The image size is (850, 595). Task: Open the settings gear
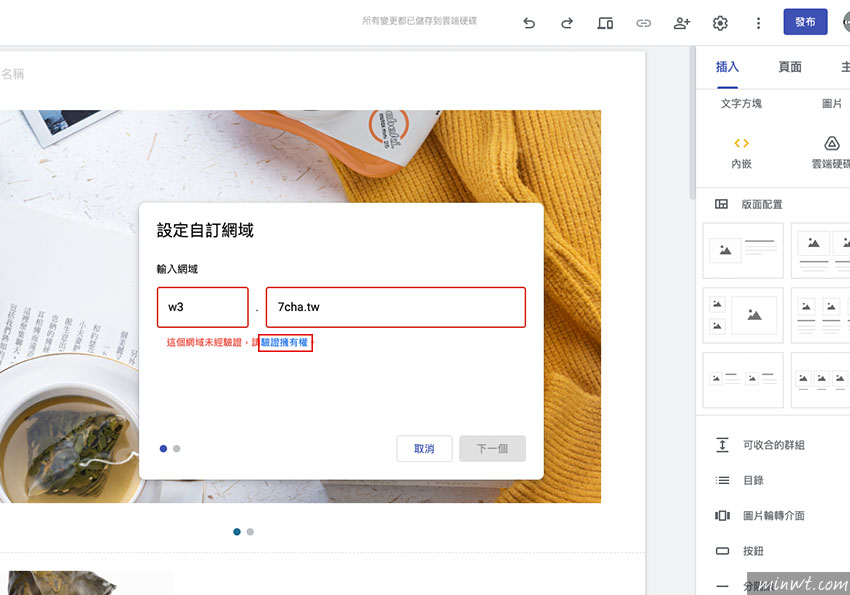point(720,23)
